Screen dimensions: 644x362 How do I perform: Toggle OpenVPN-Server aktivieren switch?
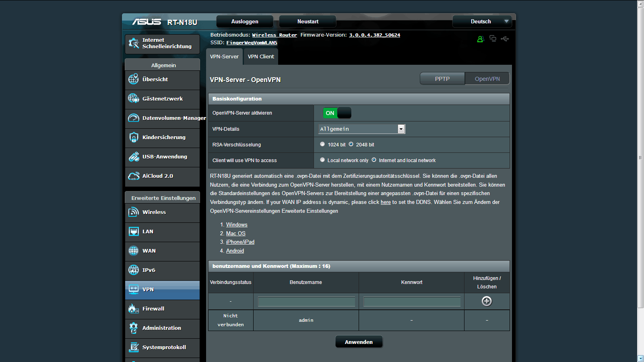(x=337, y=113)
